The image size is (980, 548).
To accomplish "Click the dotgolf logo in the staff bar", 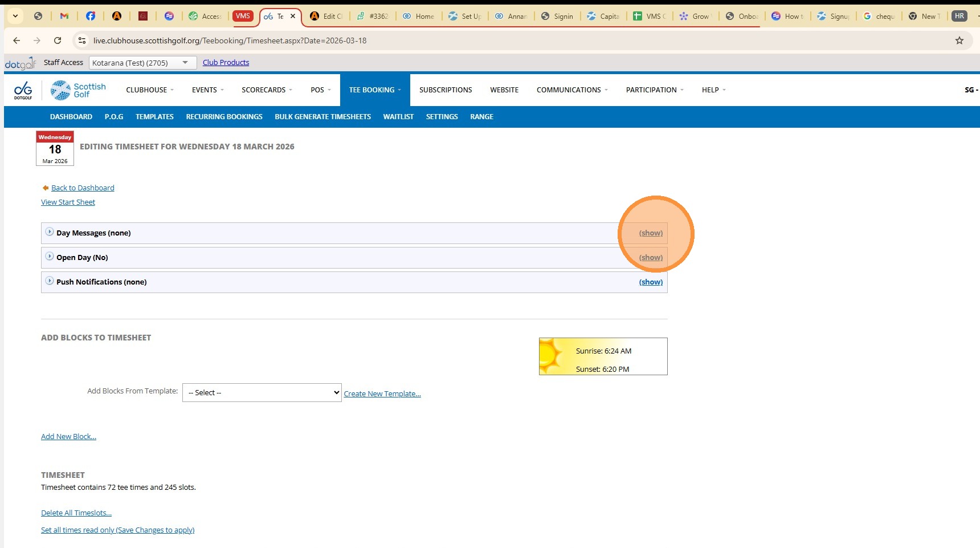I will 21,64.
